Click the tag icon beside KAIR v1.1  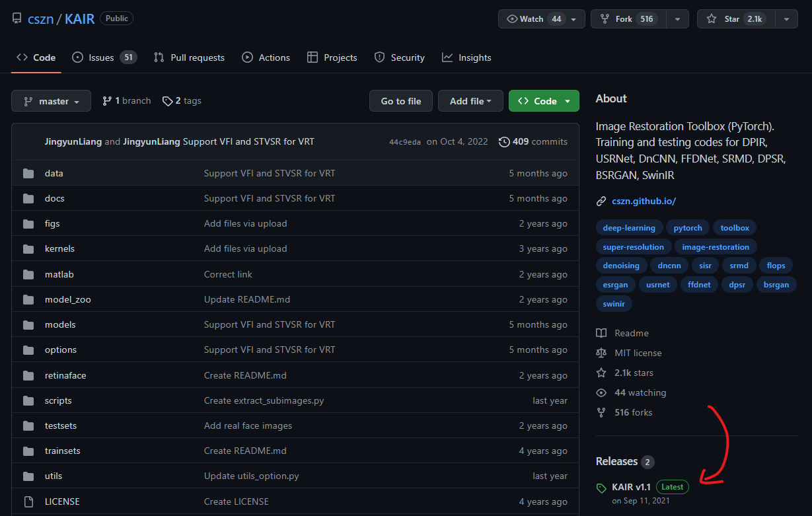[x=601, y=488]
